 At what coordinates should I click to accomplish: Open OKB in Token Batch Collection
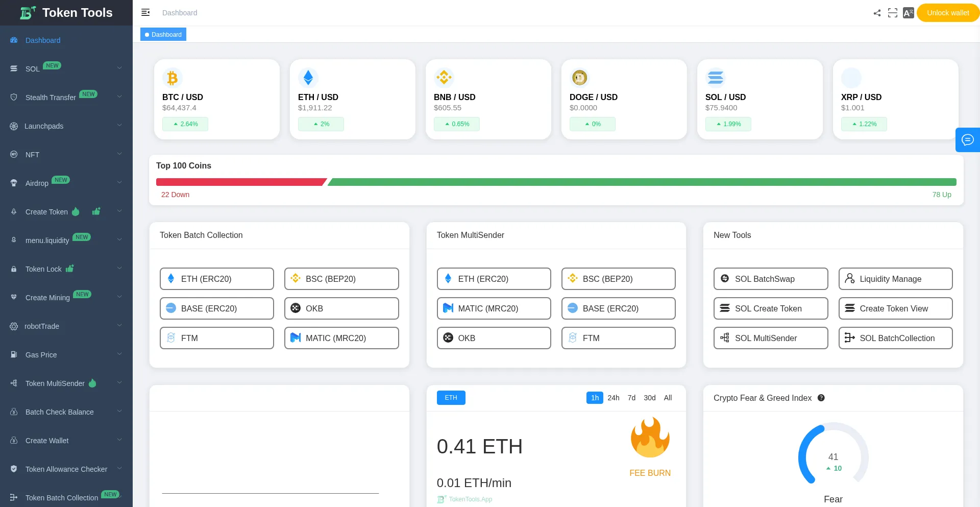[341, 308]
